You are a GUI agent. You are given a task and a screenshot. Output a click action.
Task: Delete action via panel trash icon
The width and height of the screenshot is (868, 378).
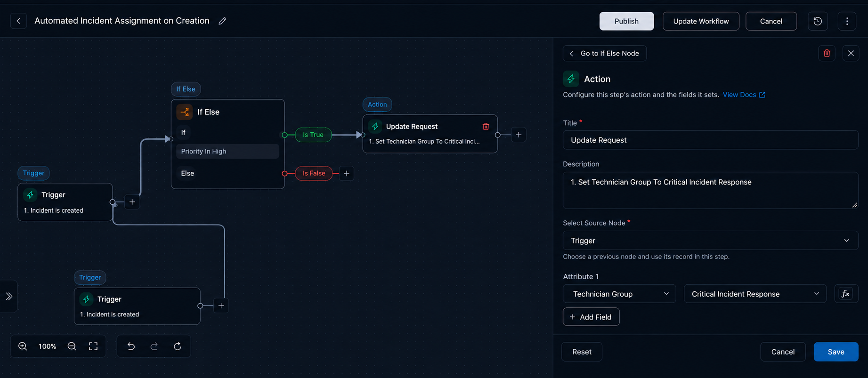[x=827, y=53]
